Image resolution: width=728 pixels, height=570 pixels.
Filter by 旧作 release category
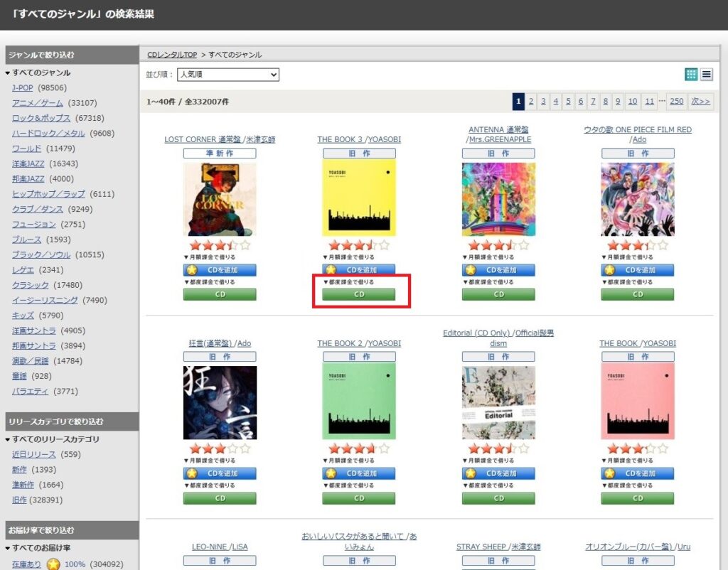coord(19,500)
